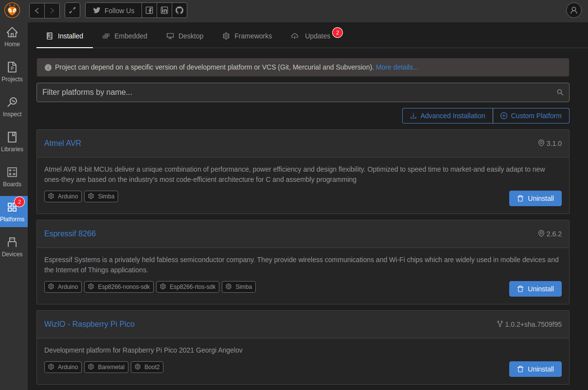Open Boards in the sidebar
588x390 pixels.
[x=12, y=177]
